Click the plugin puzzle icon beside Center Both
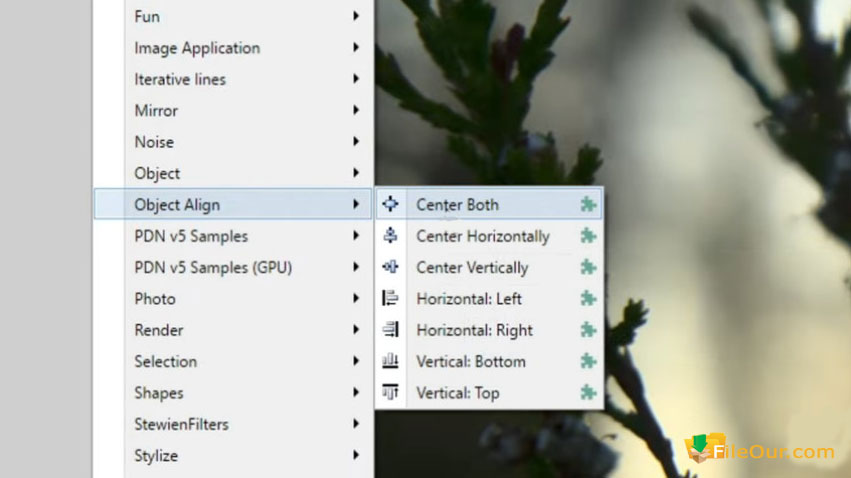This screenshot has height=478, width=851. pos(588,205)
